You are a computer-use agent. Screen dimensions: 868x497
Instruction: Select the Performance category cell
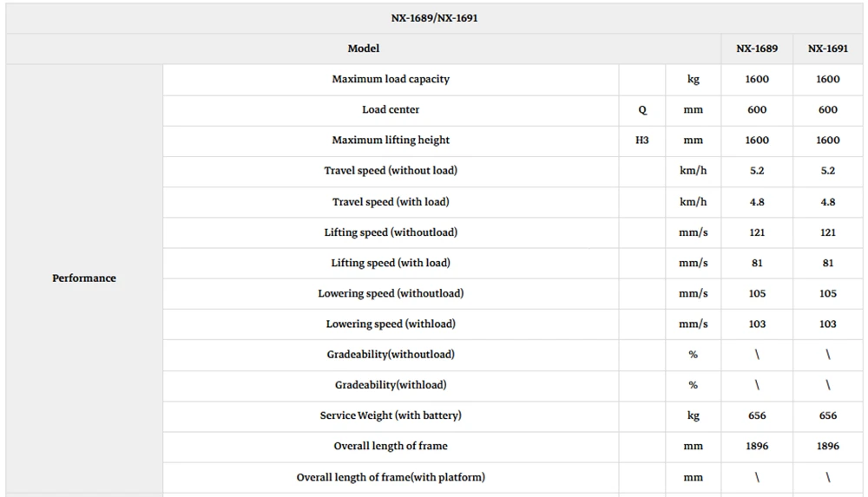(84, 278)
